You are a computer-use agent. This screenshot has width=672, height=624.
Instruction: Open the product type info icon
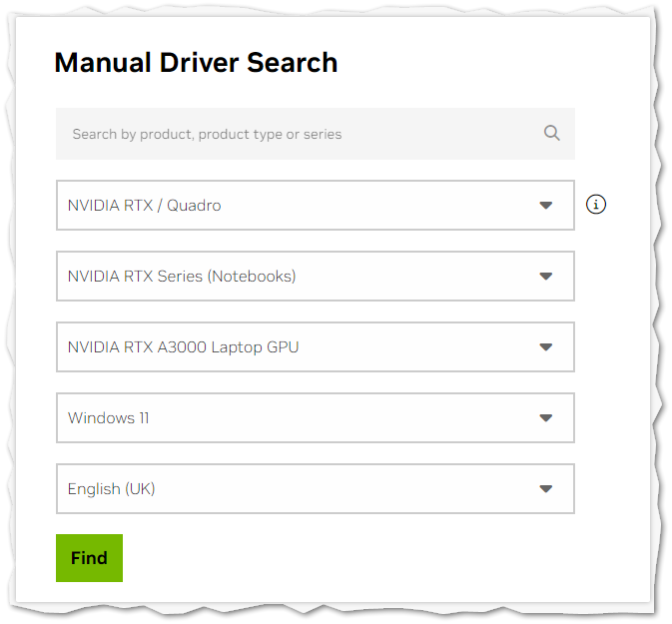pyautogui.click(x=596, y=204)
